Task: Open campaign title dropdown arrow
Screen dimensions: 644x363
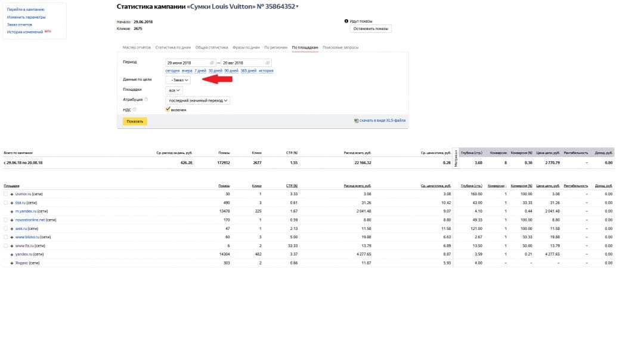Action: 298,7
